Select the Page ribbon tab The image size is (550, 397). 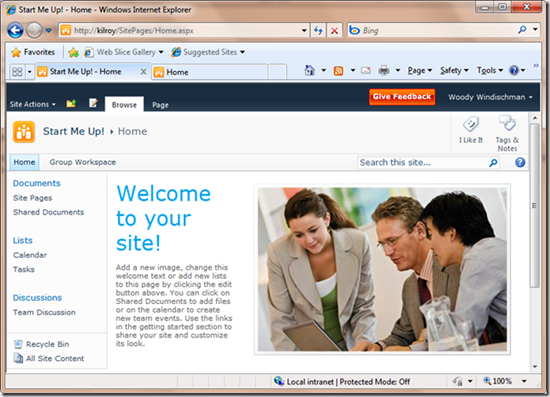pos(160,105)
